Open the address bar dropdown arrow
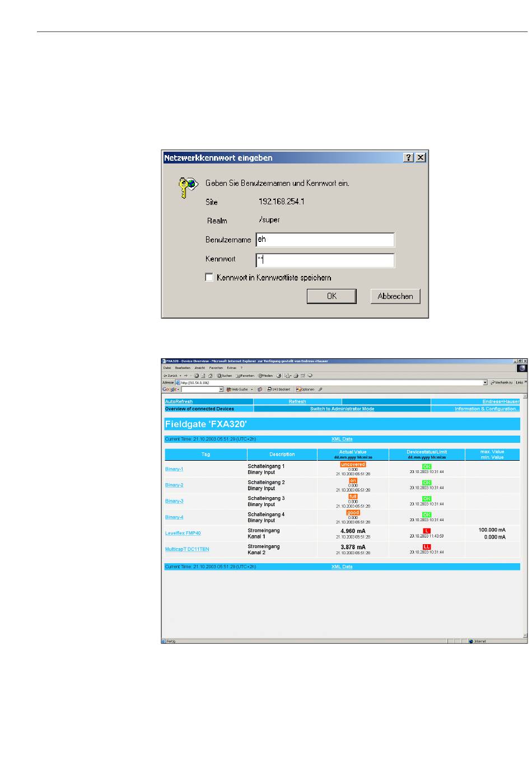 (485, 382)
